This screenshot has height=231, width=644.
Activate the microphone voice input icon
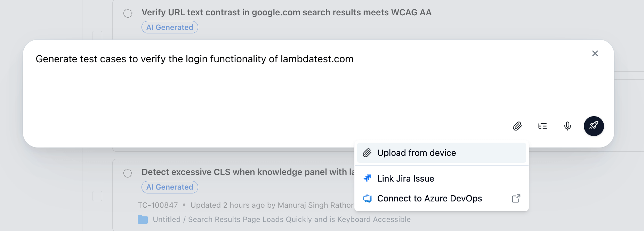click(x=567, y=126)
